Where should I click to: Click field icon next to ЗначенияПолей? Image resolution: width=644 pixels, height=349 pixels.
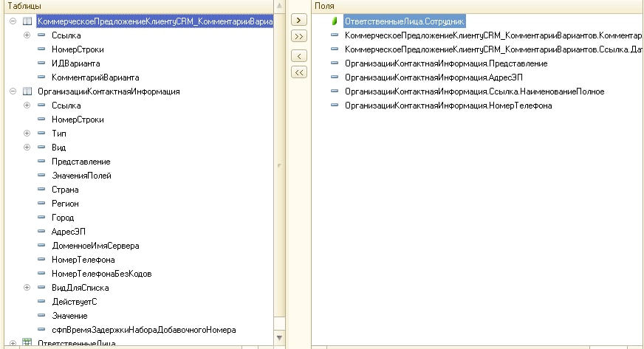tap(41, 175)
